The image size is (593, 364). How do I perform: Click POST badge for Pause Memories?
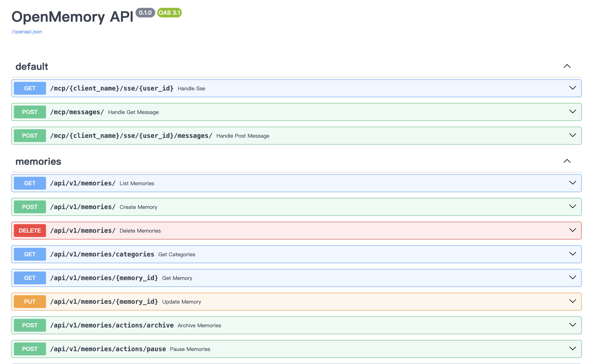(x=30, y=349)
